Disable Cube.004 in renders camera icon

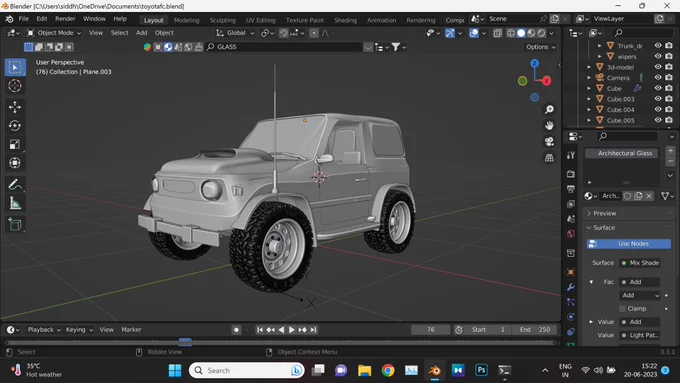pyautogui.click(x=669, y=110)
